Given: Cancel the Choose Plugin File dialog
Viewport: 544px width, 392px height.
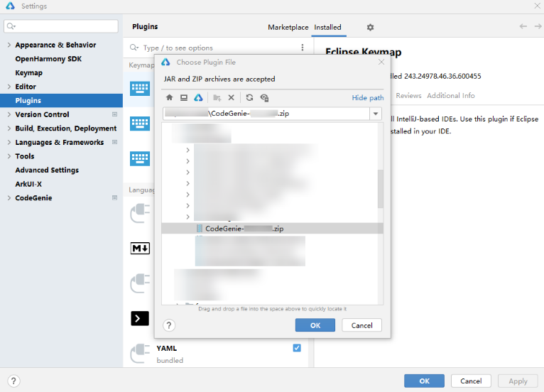Looking at the screenshot, I should [x=362, y=325].
